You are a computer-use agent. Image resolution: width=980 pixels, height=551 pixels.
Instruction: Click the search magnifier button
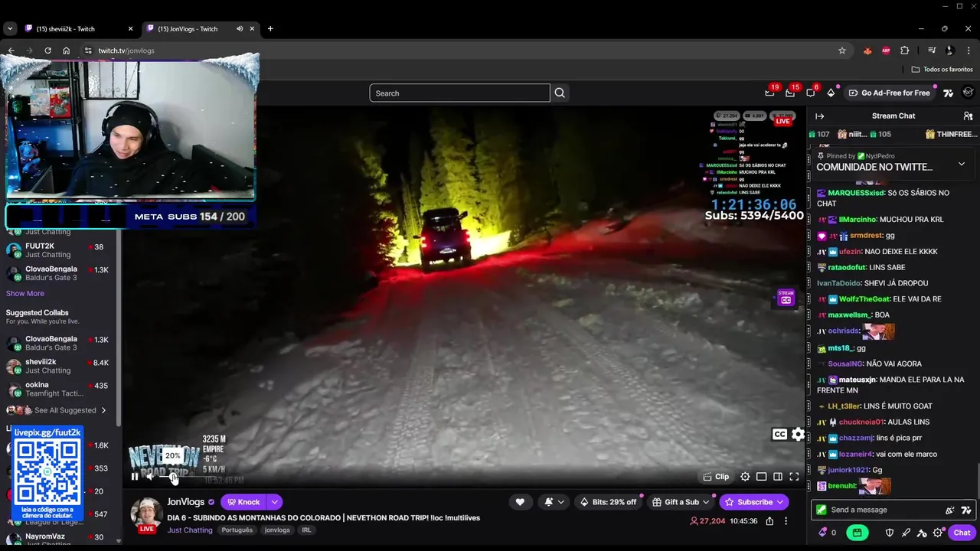[560, 93]
